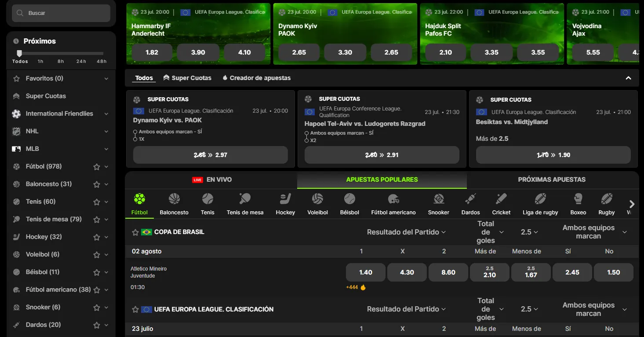Star the UEFA Europa League Clasificación header

pyautogui.click(x=135, y=309)
